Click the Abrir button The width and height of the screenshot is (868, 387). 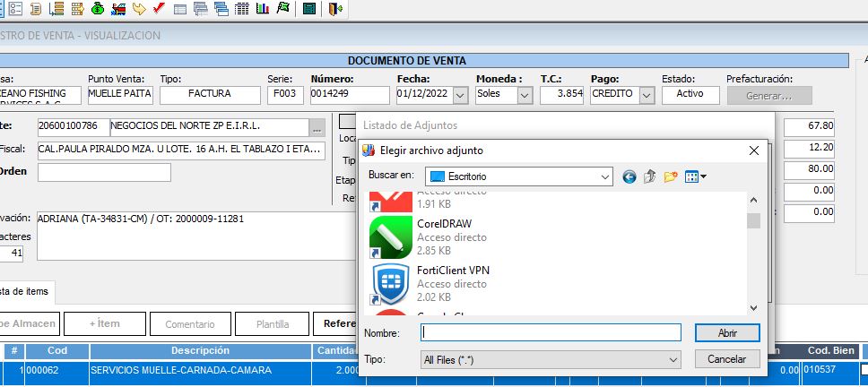coord(727,332)
